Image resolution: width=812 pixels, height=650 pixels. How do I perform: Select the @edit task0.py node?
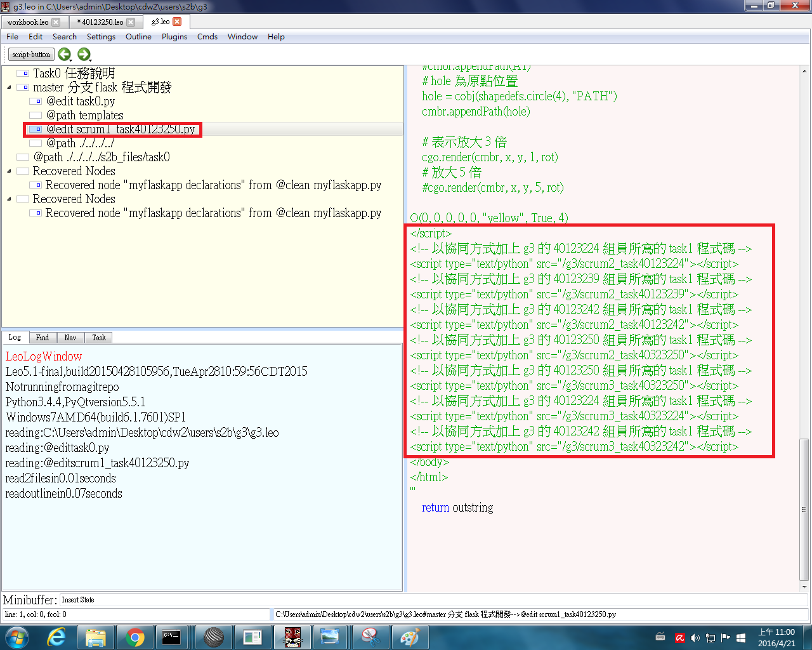[x=81, y=102]
